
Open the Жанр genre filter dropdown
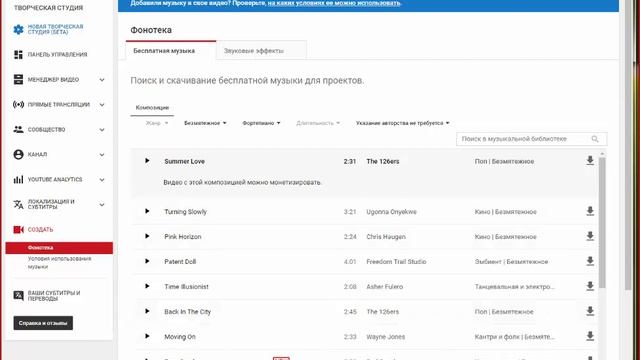pyautogui.click(x=157, y=123)
